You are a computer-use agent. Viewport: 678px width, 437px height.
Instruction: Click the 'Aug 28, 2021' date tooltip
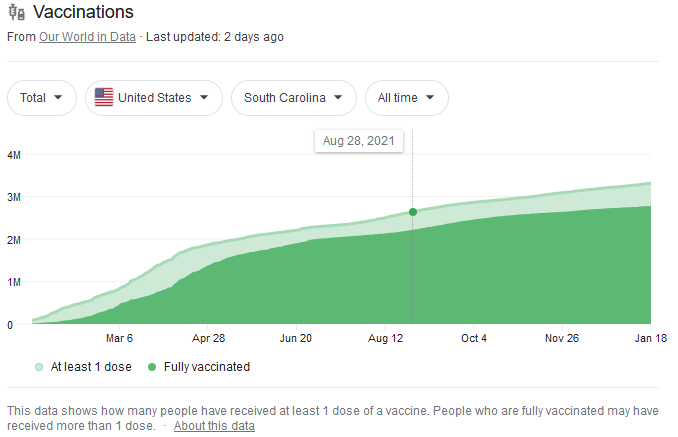[358, 141]
